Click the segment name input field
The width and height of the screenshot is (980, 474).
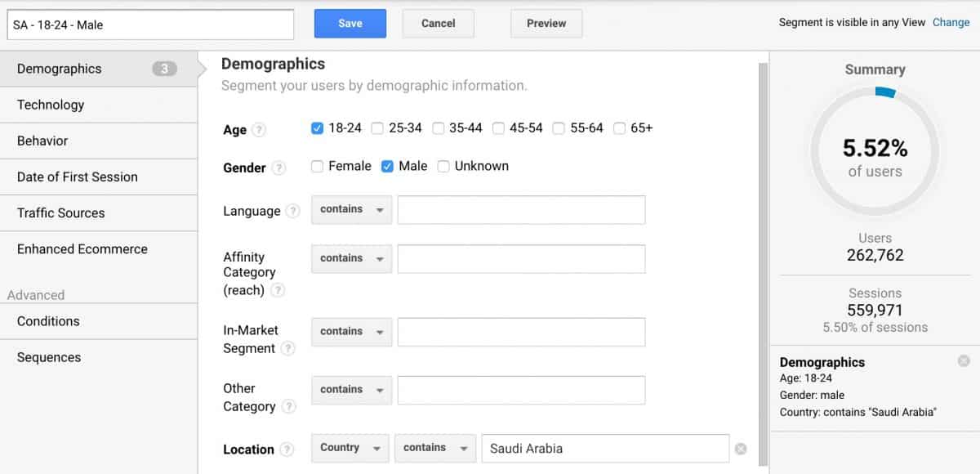[150, 25]
